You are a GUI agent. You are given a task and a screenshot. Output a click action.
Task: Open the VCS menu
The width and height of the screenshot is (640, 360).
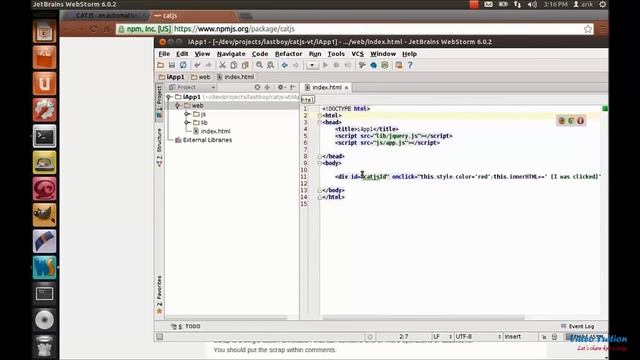pyautogui.click(x=358, y=54)
